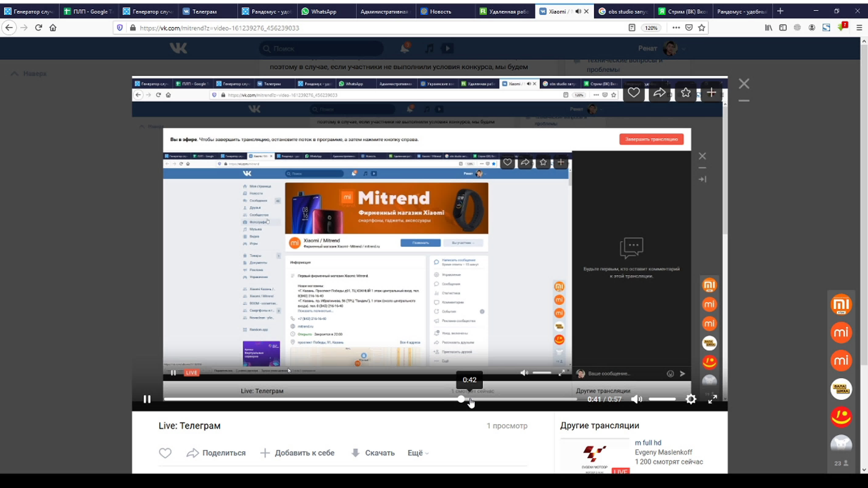Pause the video playback
868x488 pixels.
147,399
